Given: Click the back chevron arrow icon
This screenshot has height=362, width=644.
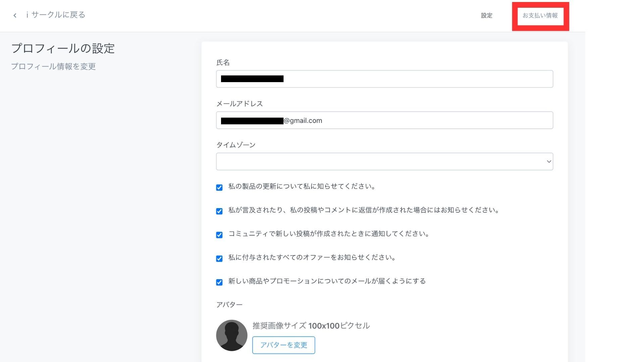Looking at the screenshot, I should point(15,15).
